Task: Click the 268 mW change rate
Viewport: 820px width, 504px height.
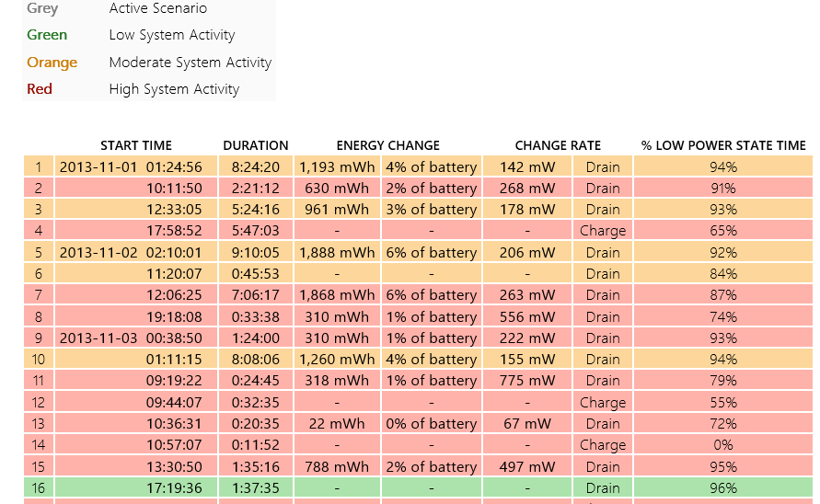Action: click(x=526, y=189)
